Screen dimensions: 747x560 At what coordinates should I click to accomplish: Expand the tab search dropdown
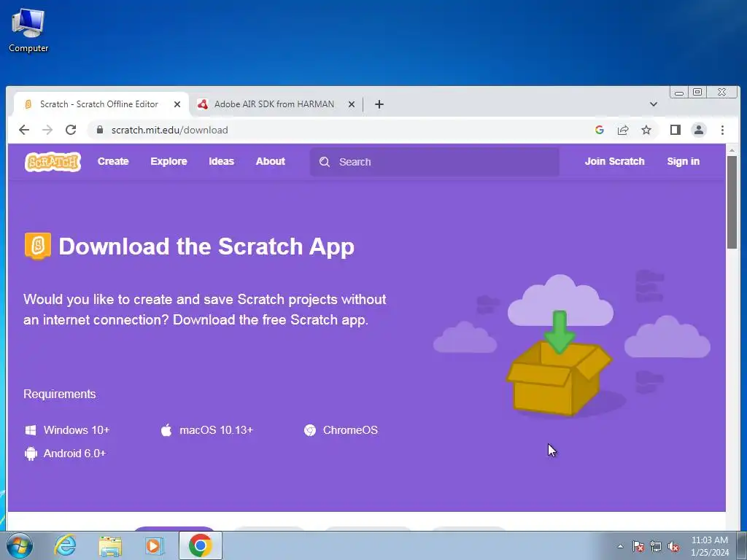pos(654,104)
